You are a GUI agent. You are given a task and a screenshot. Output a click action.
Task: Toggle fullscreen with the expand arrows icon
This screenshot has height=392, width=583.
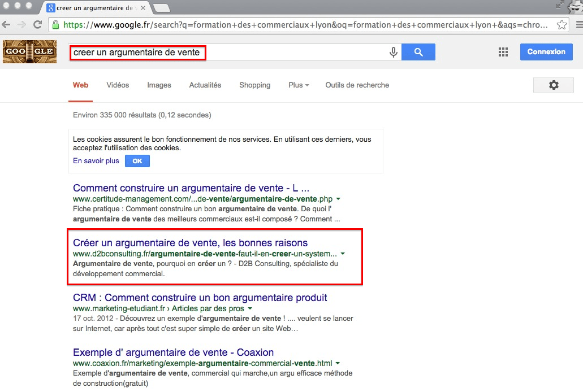point(559,5)
